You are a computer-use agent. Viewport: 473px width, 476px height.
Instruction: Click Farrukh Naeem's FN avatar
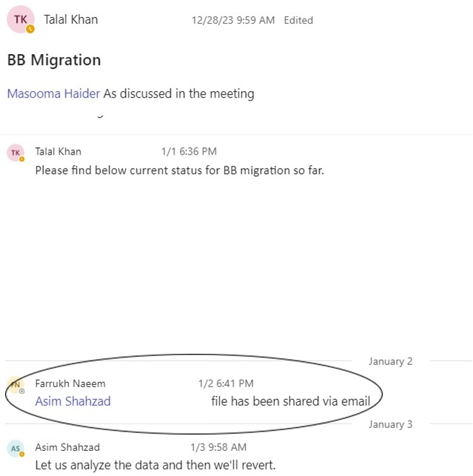16,385
